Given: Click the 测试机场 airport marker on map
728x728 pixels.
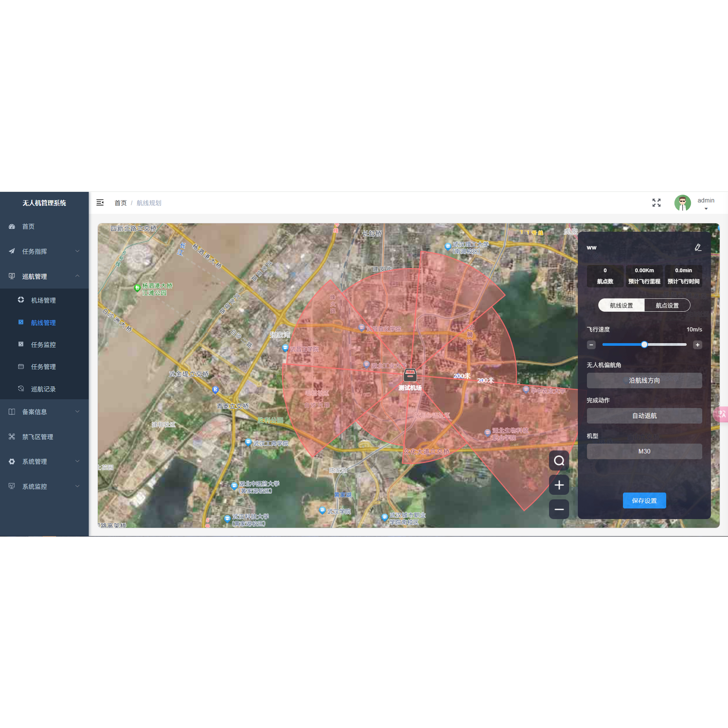Looking at the screenshot, I should tap(410, 375).
